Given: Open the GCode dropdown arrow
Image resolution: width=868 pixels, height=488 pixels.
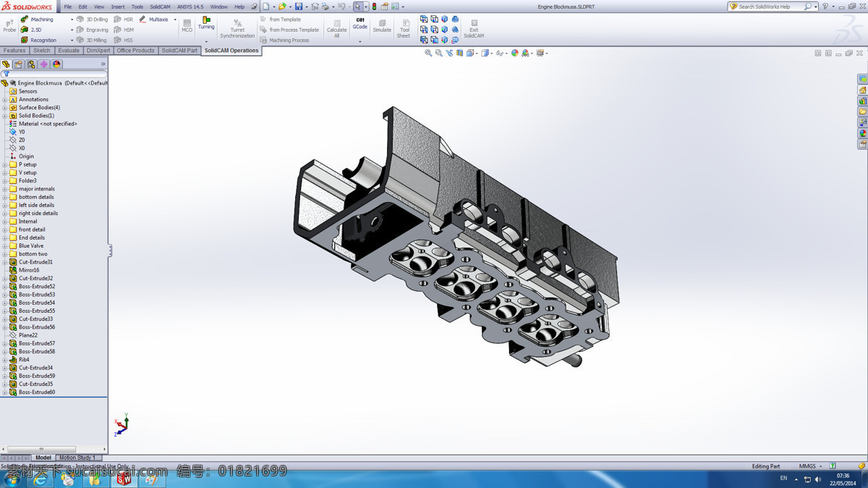Looking at the screenshot, I should coord(360,41).
